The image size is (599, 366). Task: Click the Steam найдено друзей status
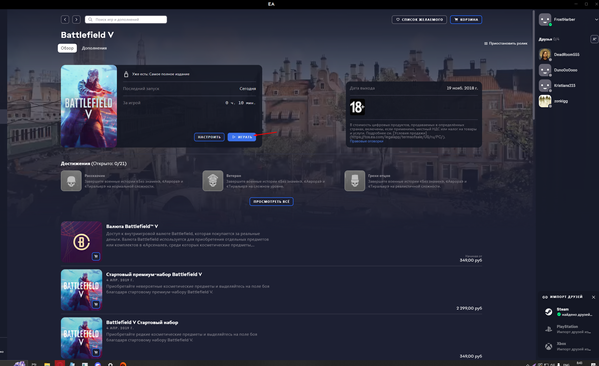575,314
